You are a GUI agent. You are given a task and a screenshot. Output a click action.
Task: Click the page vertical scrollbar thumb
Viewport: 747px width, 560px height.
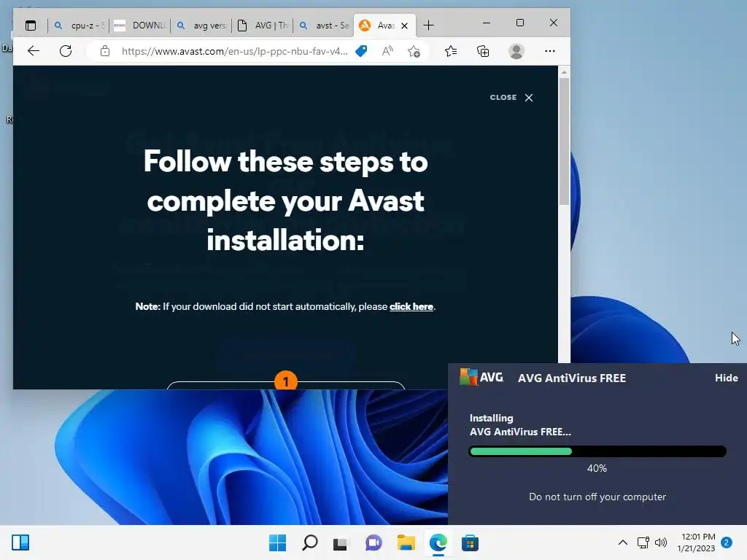tap(564, 141)
